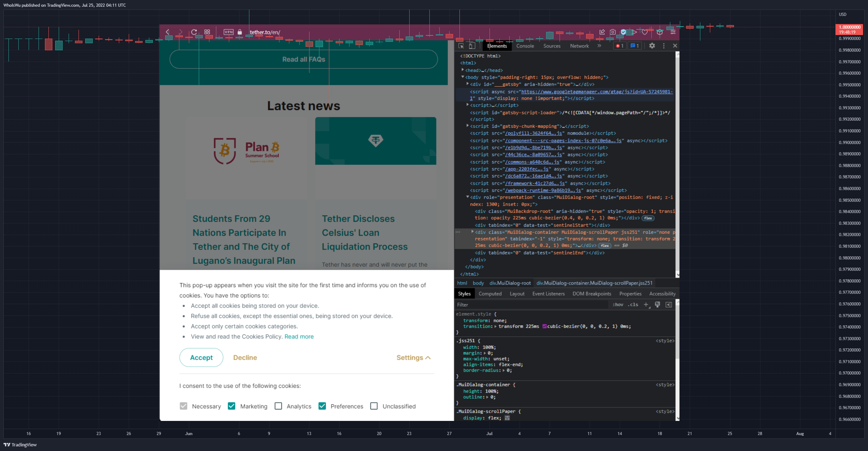Viewport: 868px width, 451px height.
Task: Expand the head element in the DOM tree
Action: coord(463,70)
